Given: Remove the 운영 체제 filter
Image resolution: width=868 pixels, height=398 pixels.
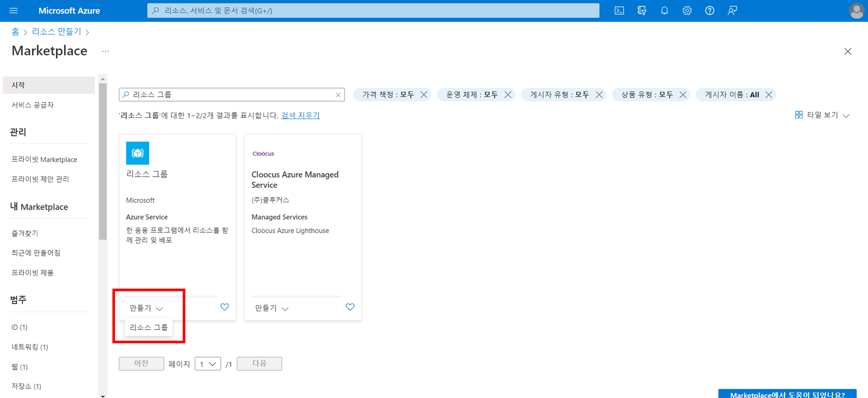Looking at the screenshot, I should tap(508, 95).
